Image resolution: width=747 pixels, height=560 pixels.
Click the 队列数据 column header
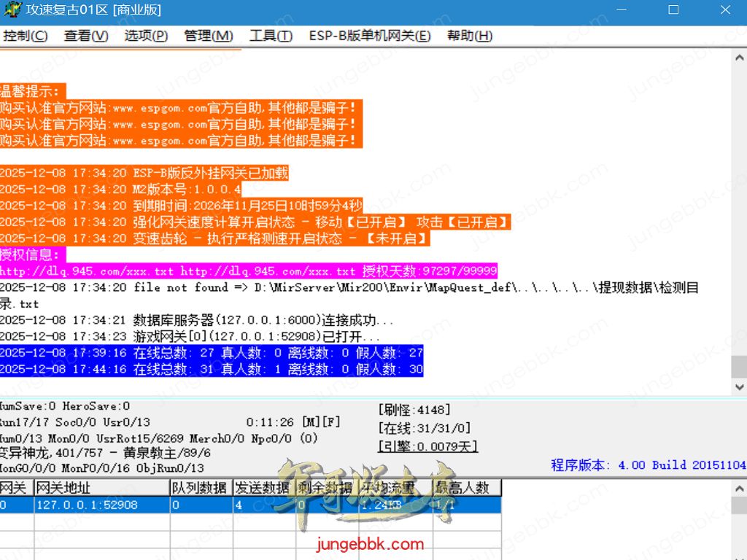pyautogui.click(x=201, y=488)
